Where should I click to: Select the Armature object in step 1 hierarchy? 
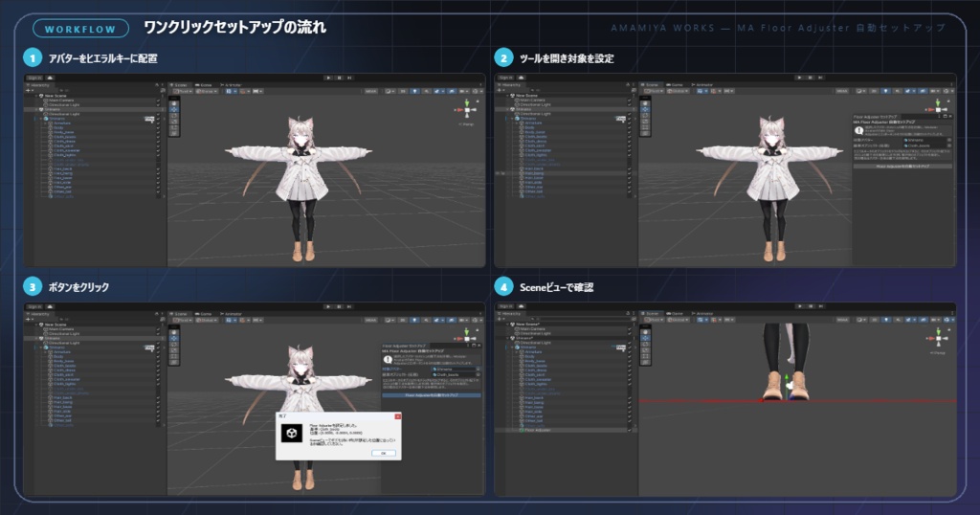coord(62,123)
